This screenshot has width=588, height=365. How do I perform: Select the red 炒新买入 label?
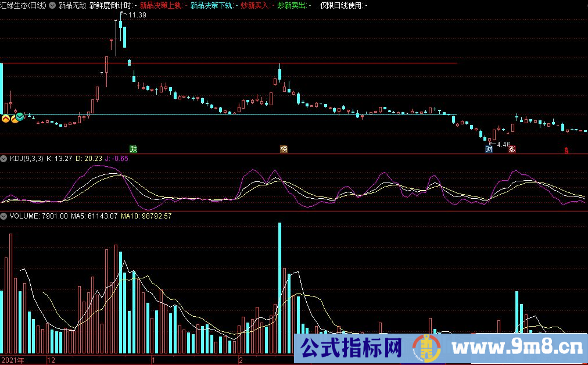[x=254, y=5]
